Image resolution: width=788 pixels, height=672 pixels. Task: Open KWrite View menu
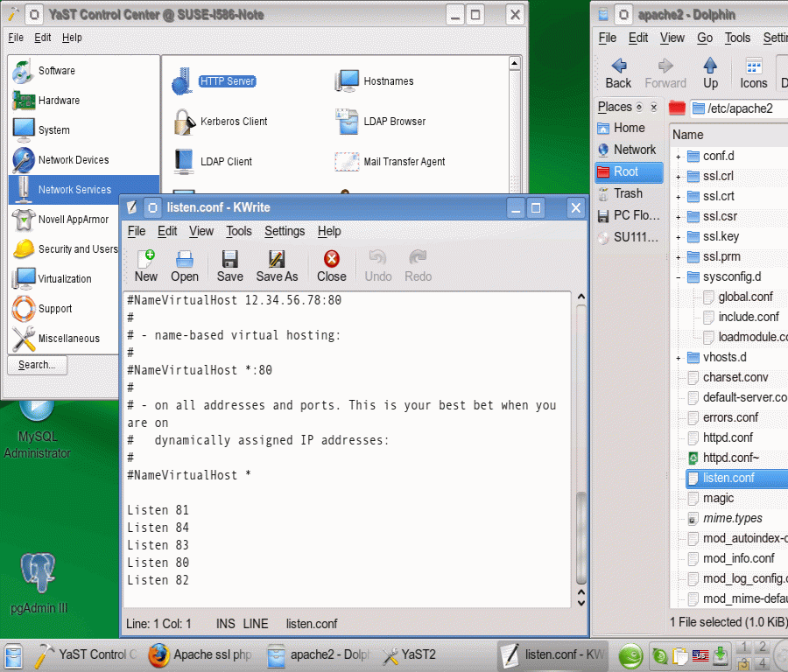tap(201, 231)
